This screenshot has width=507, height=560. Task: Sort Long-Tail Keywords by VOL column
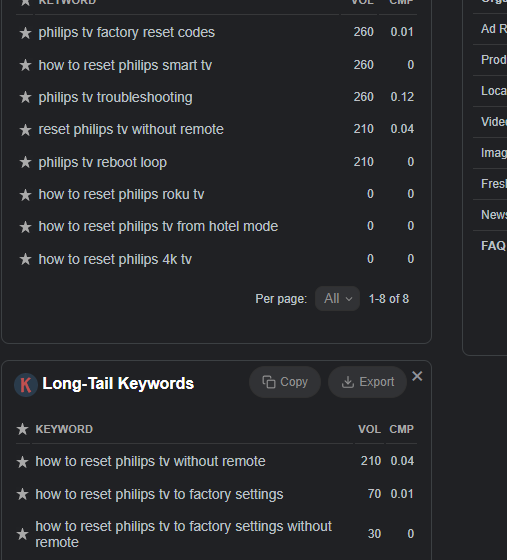click(369, 429)
